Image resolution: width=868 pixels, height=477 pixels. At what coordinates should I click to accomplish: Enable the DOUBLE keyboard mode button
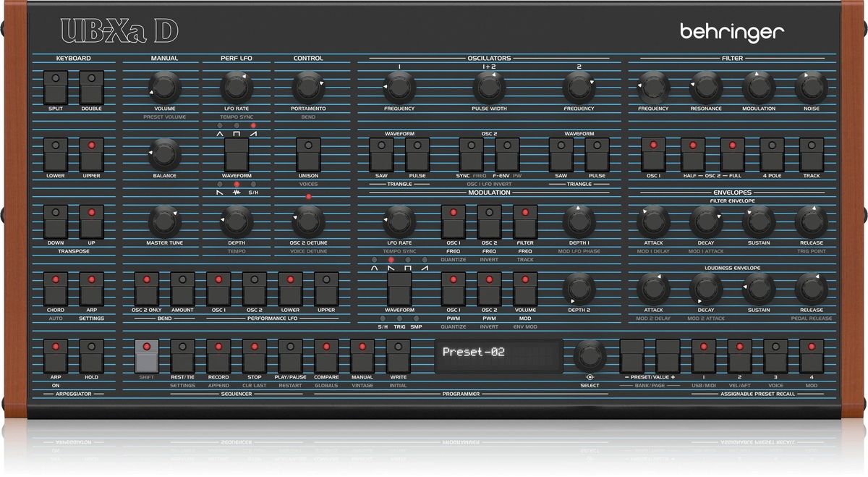tap(91, 87)
